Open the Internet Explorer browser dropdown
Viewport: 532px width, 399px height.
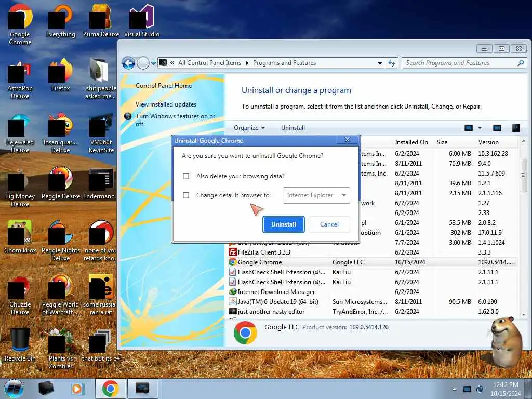click(316, 195)
